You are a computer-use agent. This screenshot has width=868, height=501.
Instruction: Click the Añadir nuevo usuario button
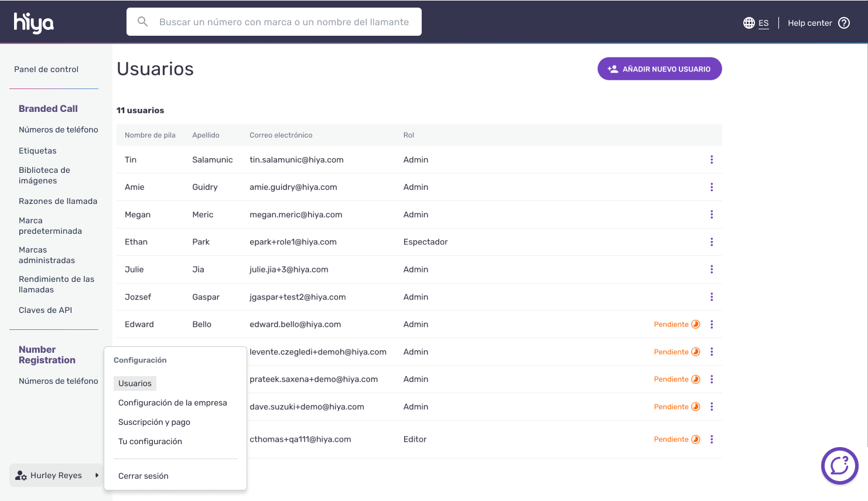pyautogui.click(x=659, y=69)
